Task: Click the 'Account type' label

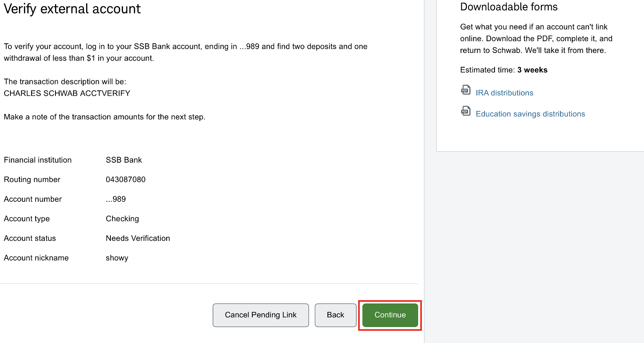Action: click(x=27, y=219)
